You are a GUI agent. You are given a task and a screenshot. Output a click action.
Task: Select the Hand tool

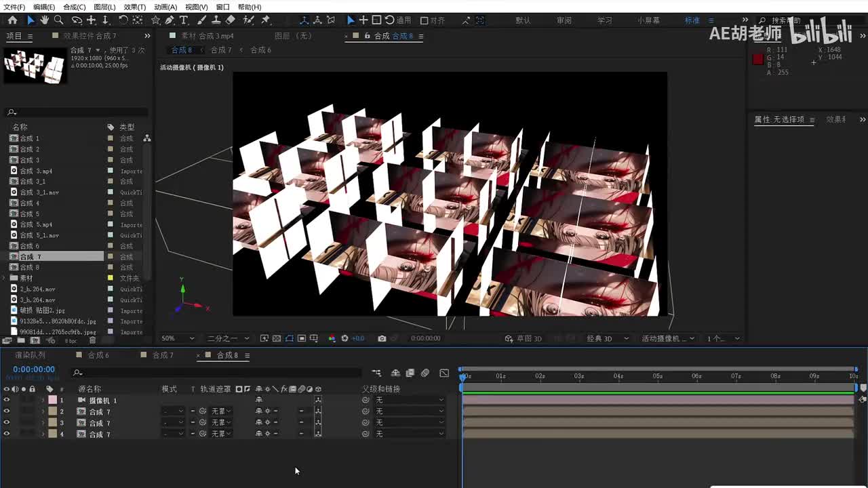coord(44,20)
